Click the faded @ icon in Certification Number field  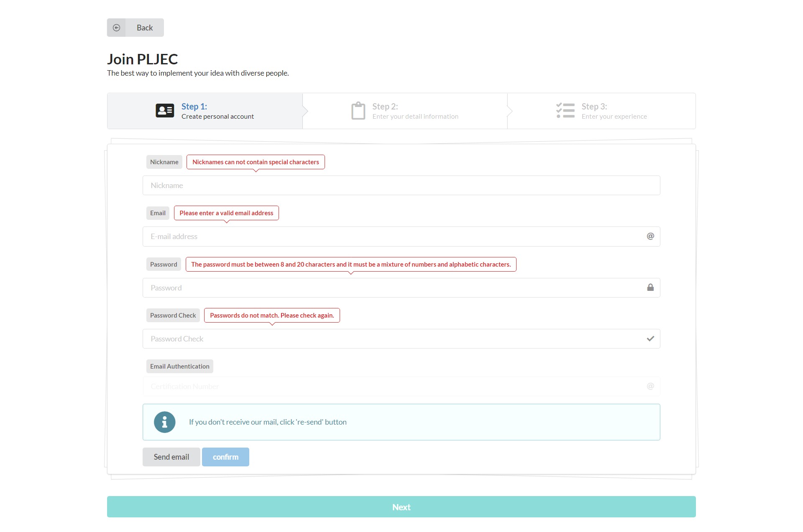[650, 386]
